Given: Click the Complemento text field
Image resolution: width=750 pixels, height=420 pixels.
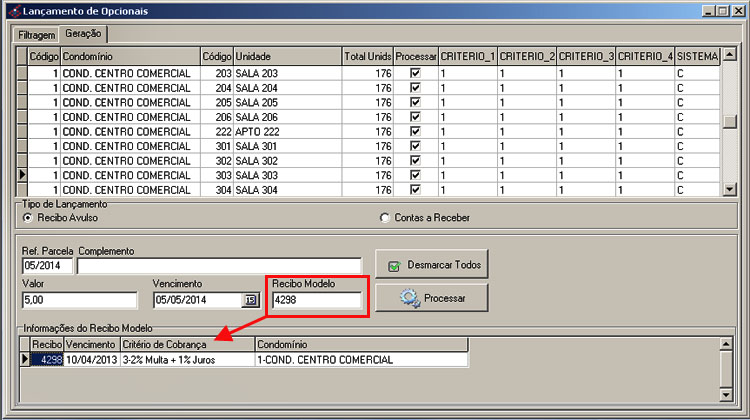Looking at the screenshot, I should [x=219, y=266].
